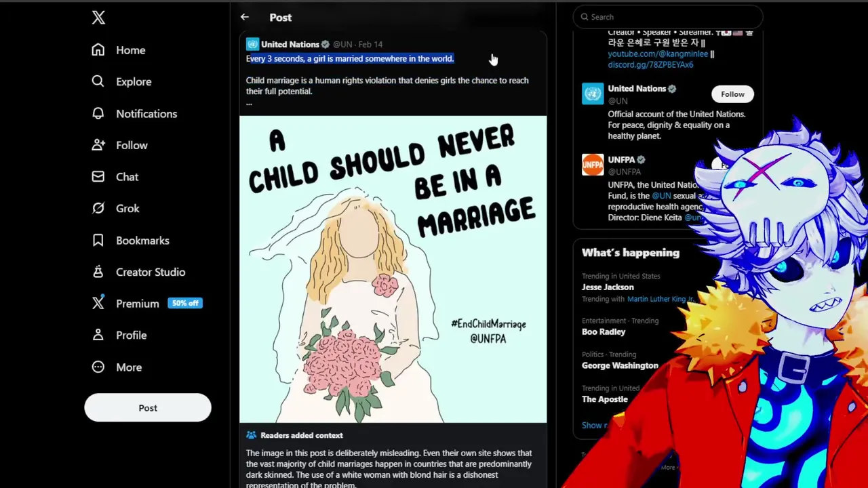868x488 pixels.
Task: Click the What's happening heading
Action: point(631,253)
